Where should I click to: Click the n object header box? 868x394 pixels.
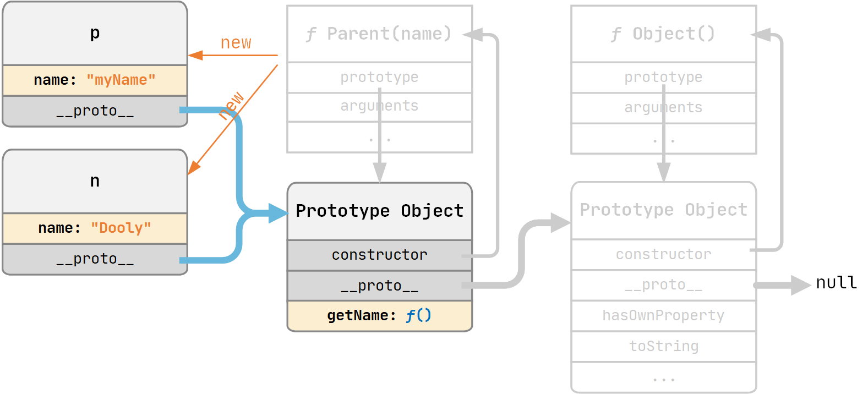(95, 182)
